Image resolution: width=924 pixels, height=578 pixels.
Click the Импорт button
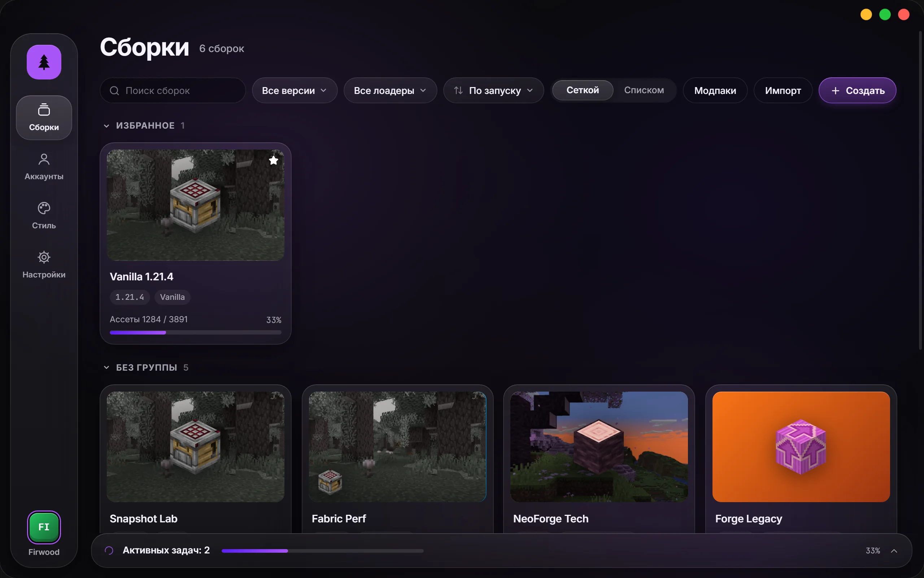pos(783,91)
